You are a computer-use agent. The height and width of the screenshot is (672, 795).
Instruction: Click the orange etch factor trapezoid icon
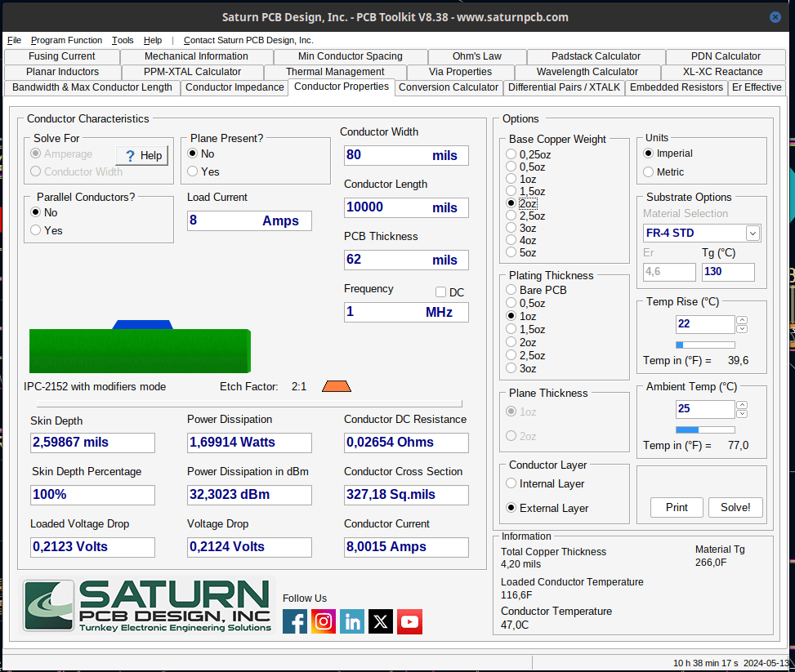tap(336, 386)
